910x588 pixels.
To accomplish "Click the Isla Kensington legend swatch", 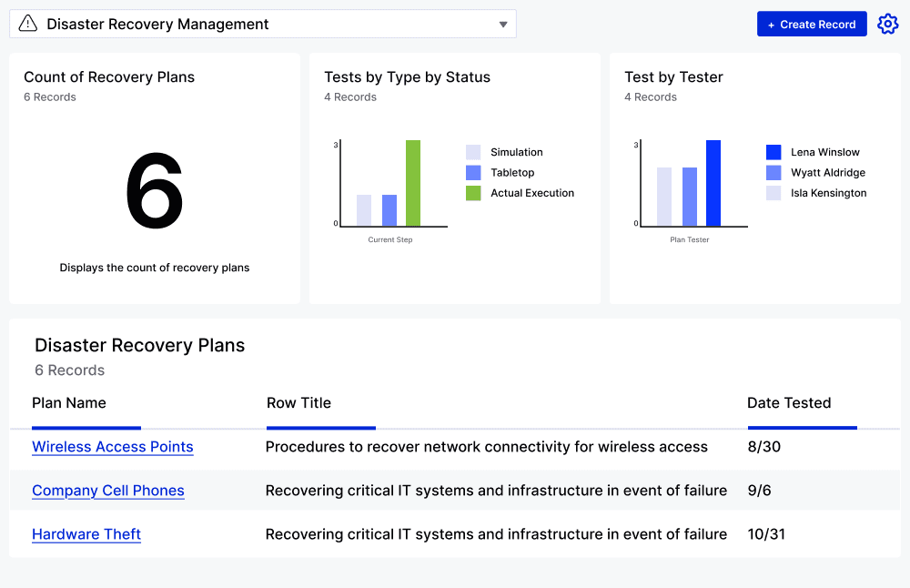I will 773,193.
